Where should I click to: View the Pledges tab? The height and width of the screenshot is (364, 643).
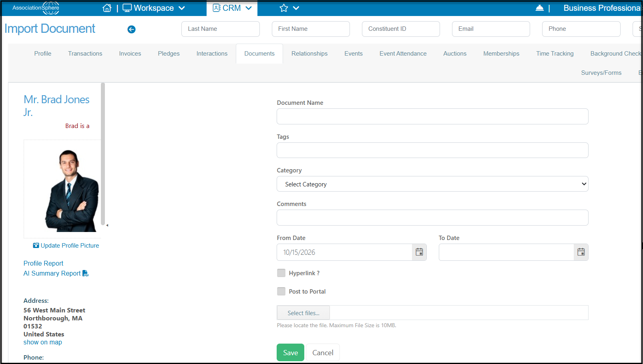click(x=169, y=54)
